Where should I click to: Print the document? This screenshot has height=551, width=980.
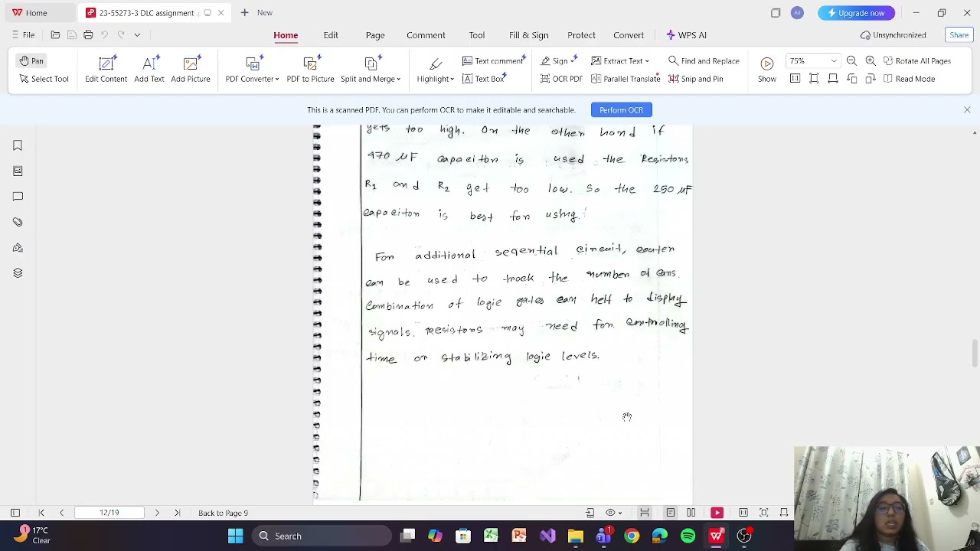pyautogui.click(x=88, y=35)
